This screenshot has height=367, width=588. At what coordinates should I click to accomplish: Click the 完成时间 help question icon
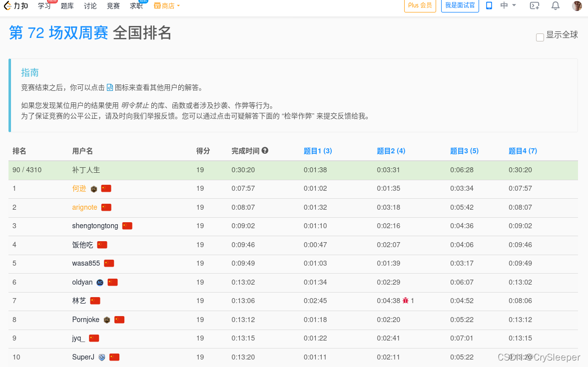pyautogui.click(x=265, y=150)
